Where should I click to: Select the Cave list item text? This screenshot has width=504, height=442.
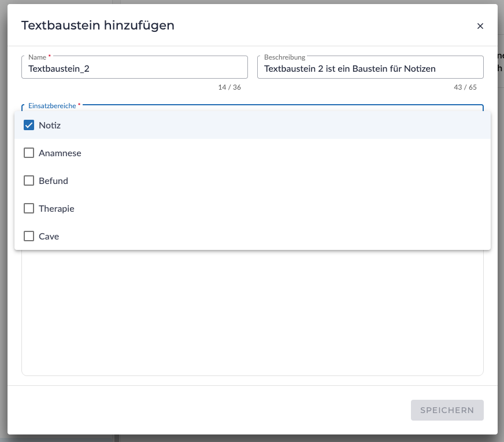click(x=49, y=237)
